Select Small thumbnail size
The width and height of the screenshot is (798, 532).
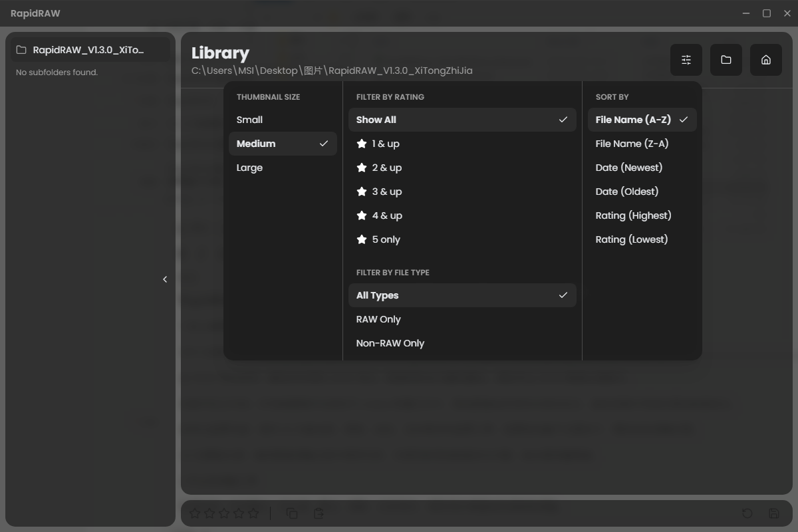249,120
